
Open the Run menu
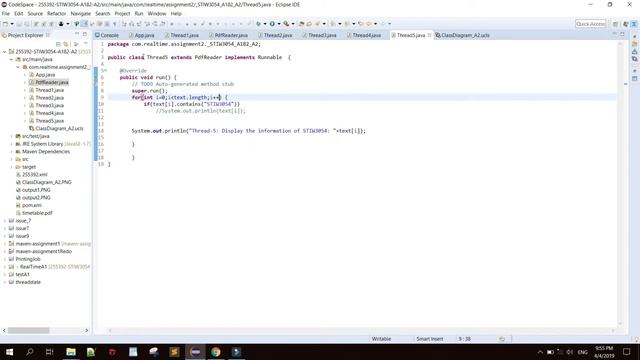pos(139,13)
